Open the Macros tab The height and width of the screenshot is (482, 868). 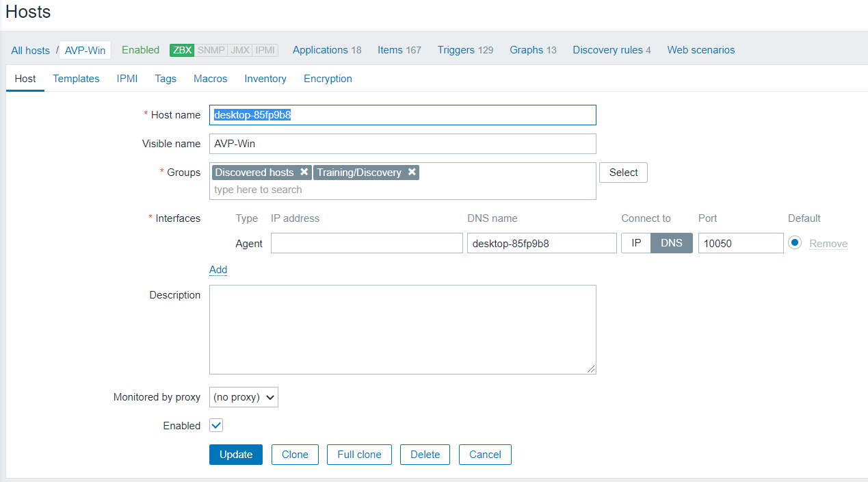210,79
